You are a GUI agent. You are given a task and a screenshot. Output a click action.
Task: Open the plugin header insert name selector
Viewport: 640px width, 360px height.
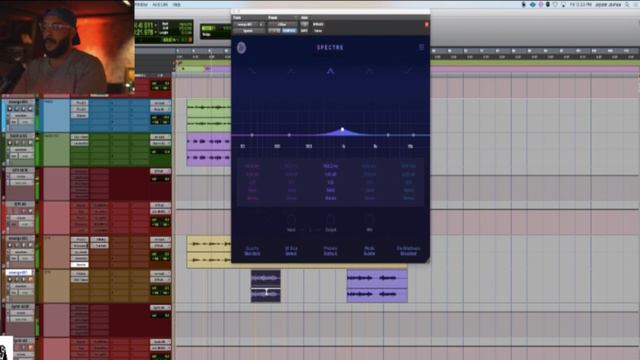[248, 31]
